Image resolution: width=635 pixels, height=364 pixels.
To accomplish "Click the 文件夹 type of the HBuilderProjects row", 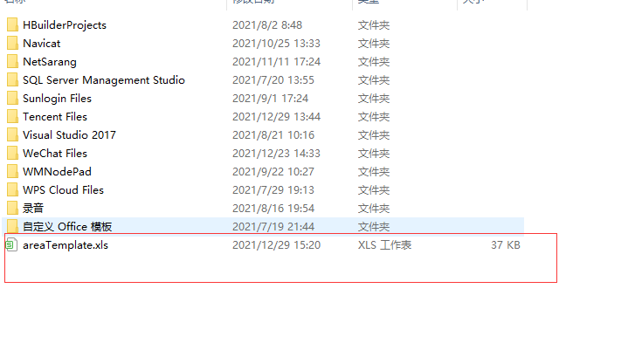I will pos(373,25).
